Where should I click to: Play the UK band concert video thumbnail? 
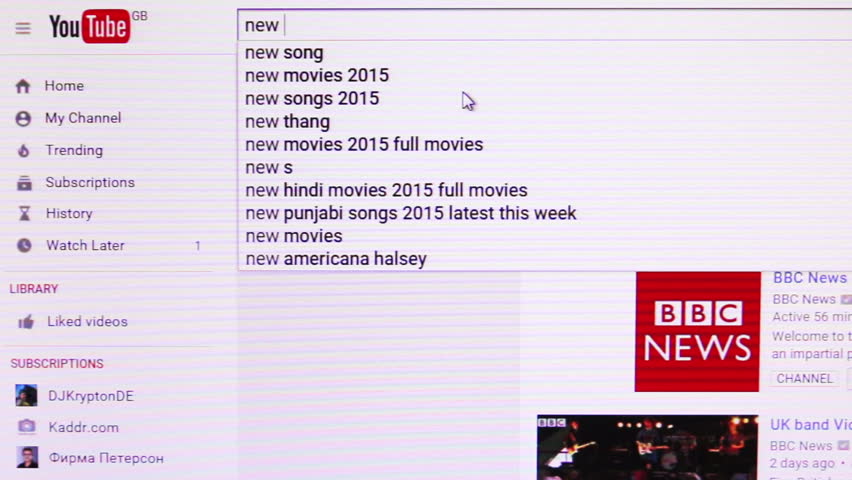pyautogui.click(x=647, y=447)
